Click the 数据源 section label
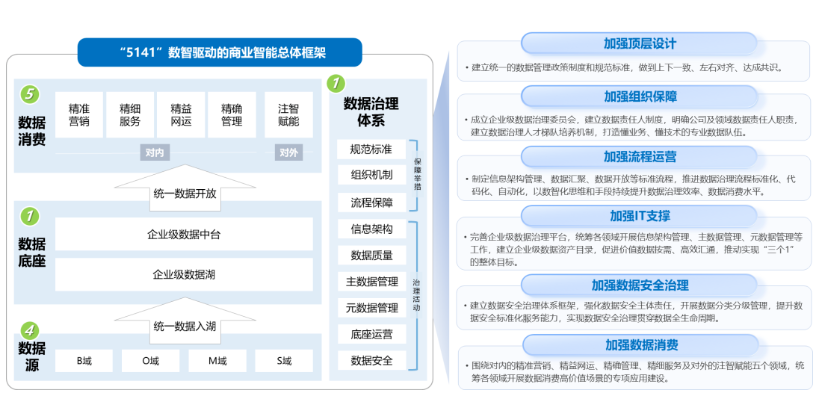This screenshot has height=410, width=822. [x=32, y=356]
